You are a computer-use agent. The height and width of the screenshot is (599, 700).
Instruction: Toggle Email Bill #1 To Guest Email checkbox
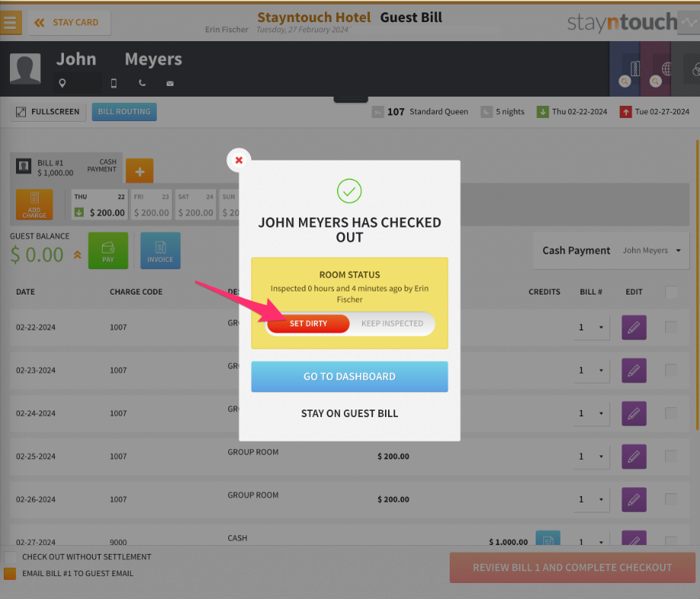(10, 574)
